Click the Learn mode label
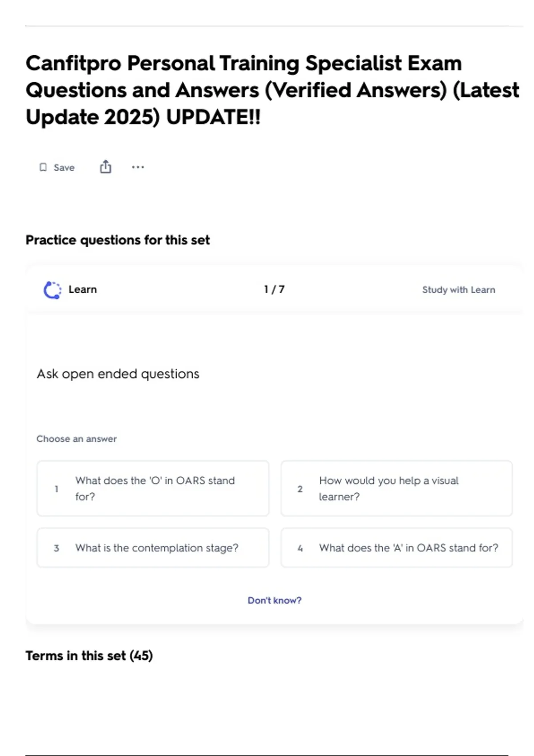The width and height of the screenshot is (534, 756). [83, 290]
